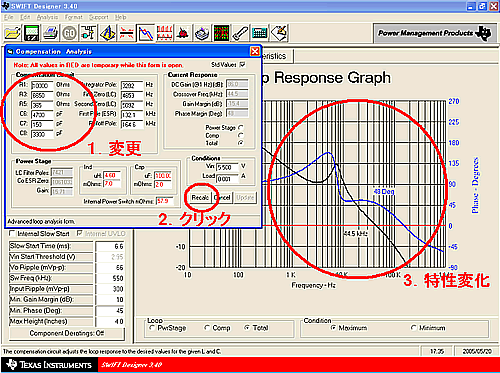Open the Analysis menu
This screenshot has height=373, width=500.
47,17
